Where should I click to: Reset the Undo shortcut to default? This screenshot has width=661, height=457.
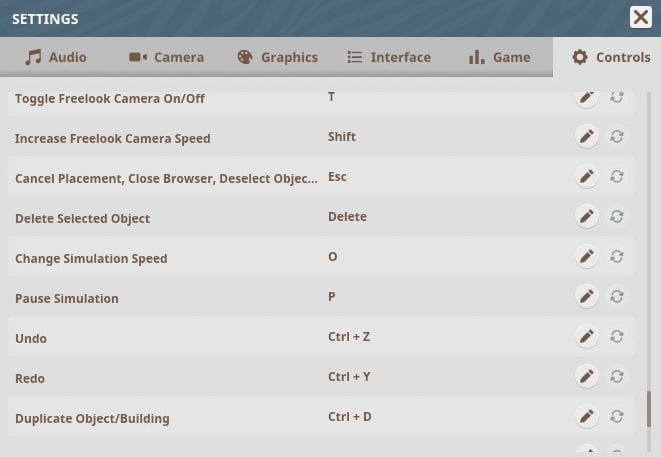coord(617,337)
